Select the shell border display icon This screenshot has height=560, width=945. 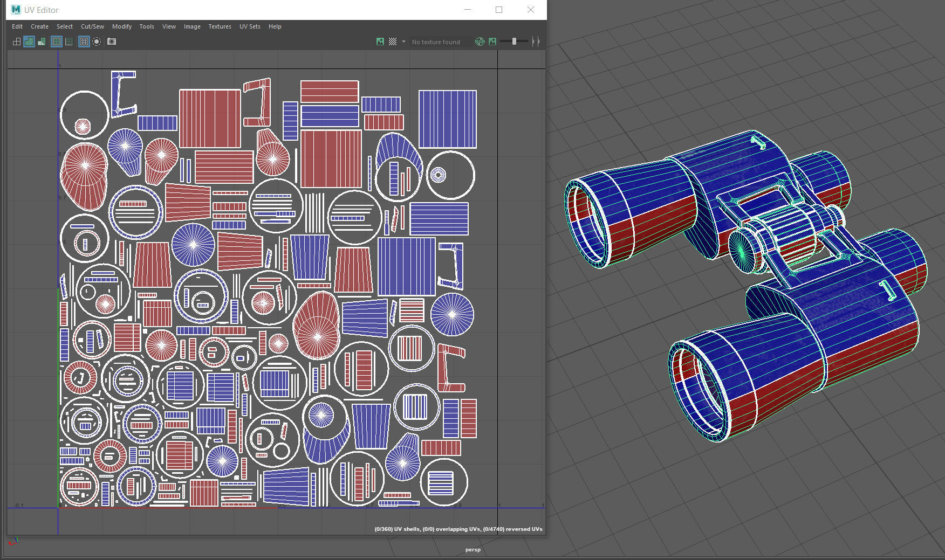(56, 42)
